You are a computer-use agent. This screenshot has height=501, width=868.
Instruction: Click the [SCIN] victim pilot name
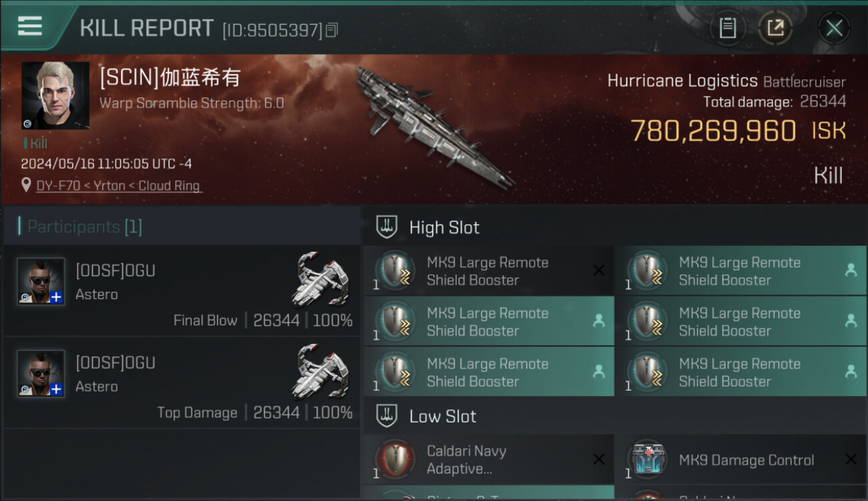tap(170, 78)
